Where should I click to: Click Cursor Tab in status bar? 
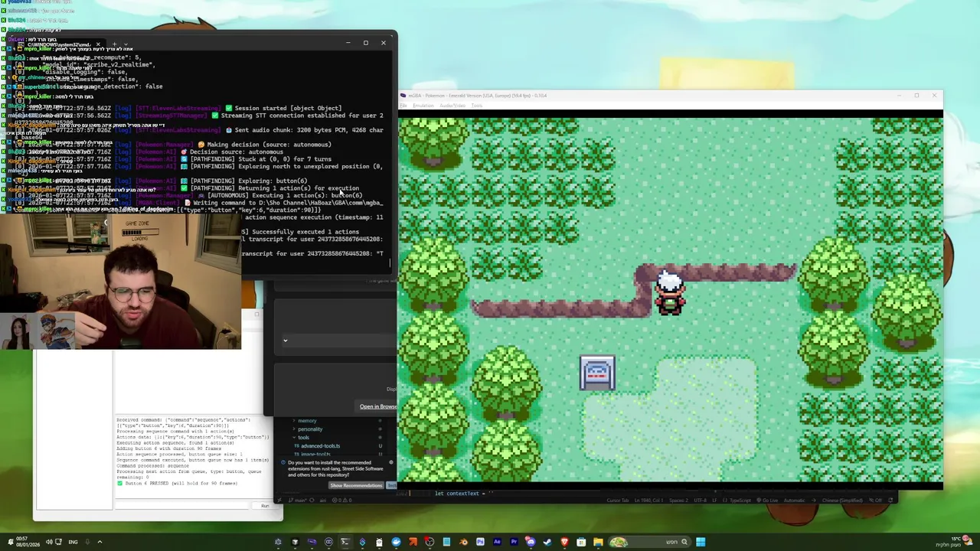[617, 500]
